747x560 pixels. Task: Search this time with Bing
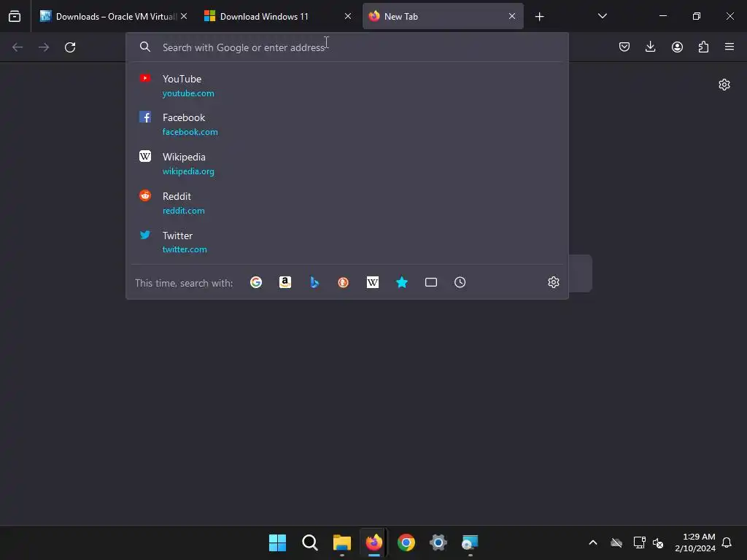pyautogui.click(x=314, y=282)
